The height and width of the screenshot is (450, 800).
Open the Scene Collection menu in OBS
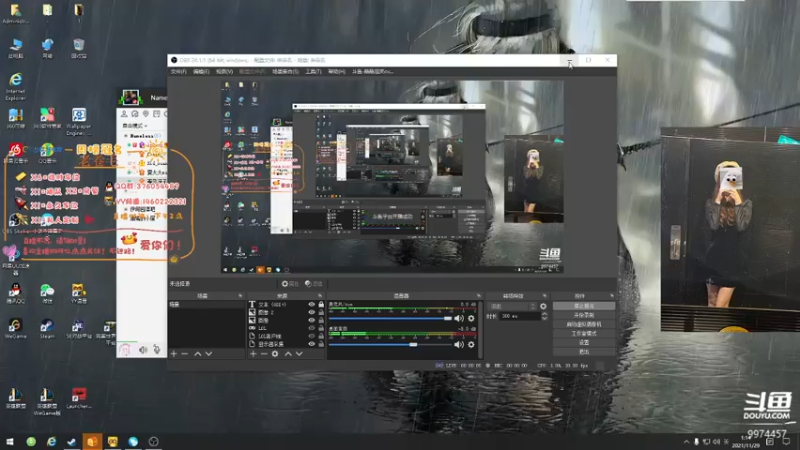tap(285, 71)
